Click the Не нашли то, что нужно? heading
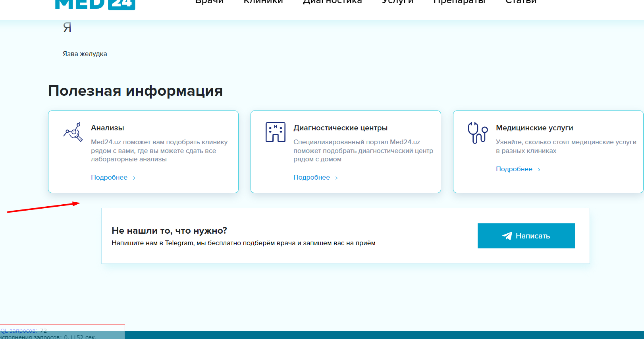644x339 pixels. (170, 231)
